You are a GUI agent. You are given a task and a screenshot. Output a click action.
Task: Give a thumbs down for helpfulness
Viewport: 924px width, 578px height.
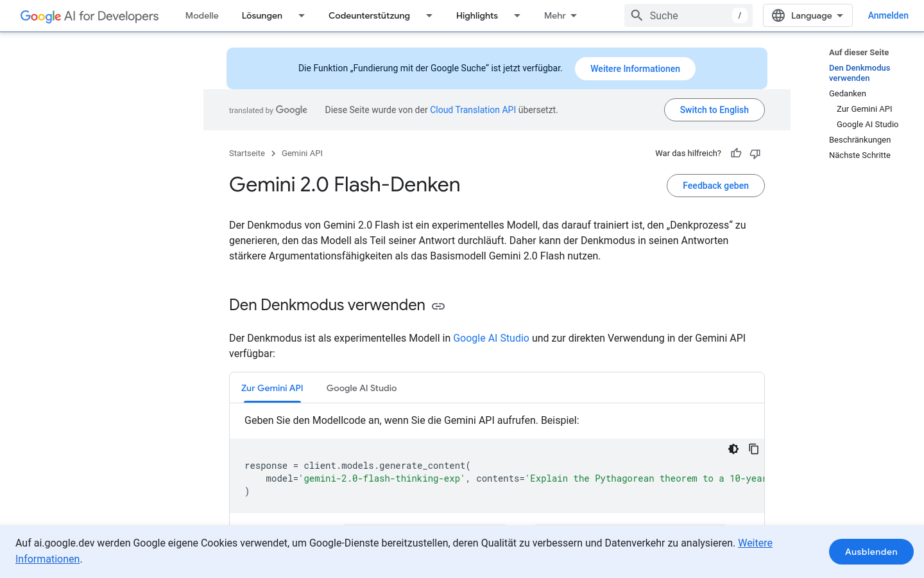coord(755,153)
